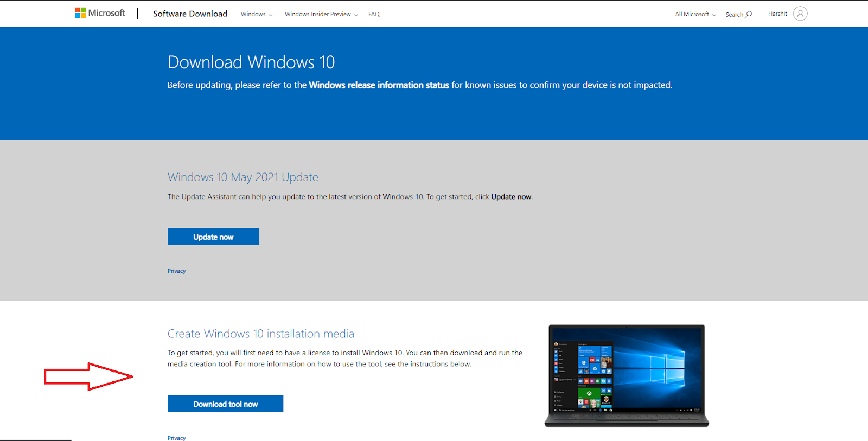Click the Windows 10 laptop image
The image size is (868, 441).
[627, 375]
